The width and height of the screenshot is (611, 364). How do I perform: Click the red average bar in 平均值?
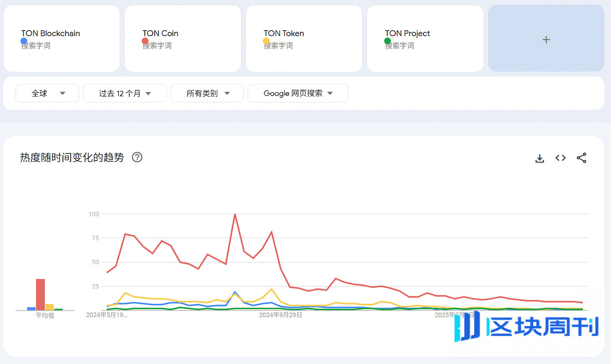40,294
